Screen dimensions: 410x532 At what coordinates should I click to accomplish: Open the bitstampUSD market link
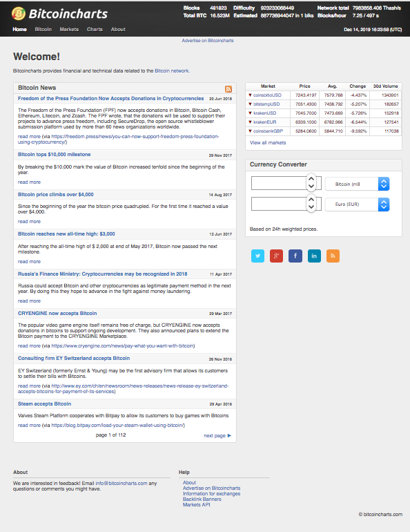266,104
